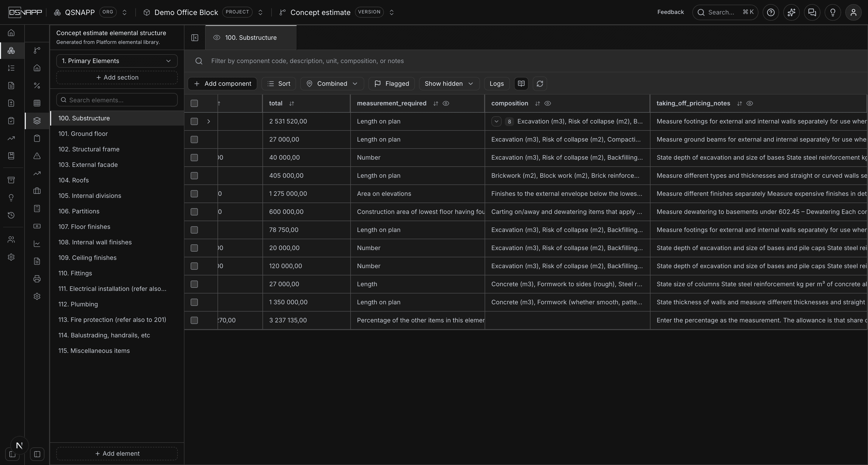Image resolution: width=868 pixels, height=465 pixels.
Task: Check the row with total 3 237 135,00
Action: pos(194,320)
